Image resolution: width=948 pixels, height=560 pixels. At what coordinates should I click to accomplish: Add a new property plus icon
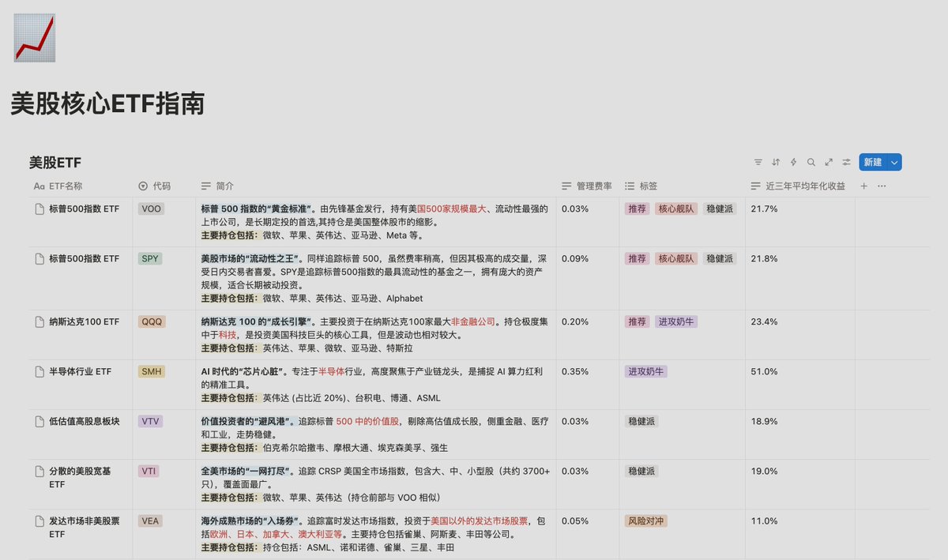point(863,186)
